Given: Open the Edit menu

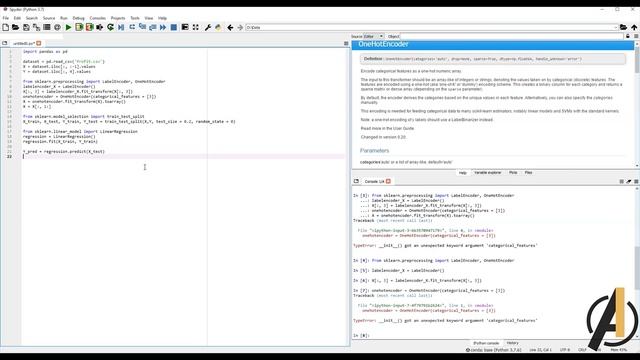Looking at the screenshot, I should (17, 18).
